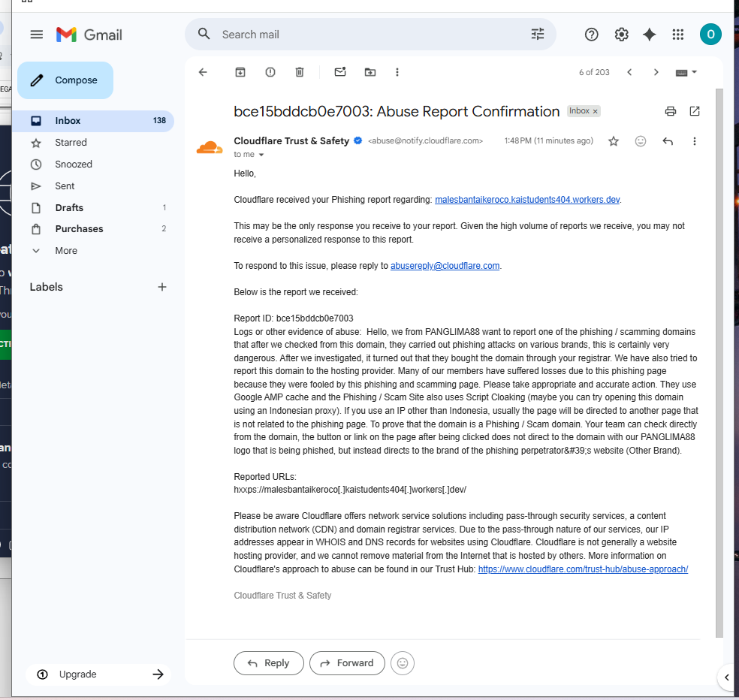Click the sender name Cloudflare Trust & Safety
This screenshot has height=700, width=739.
pyautogui.click(x=291, y=140)
